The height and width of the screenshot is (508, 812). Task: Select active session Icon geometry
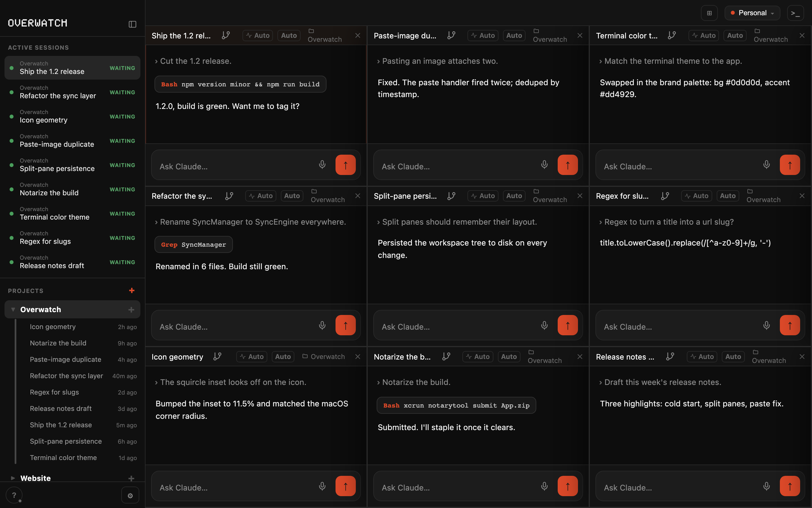[x=72, y=116]
